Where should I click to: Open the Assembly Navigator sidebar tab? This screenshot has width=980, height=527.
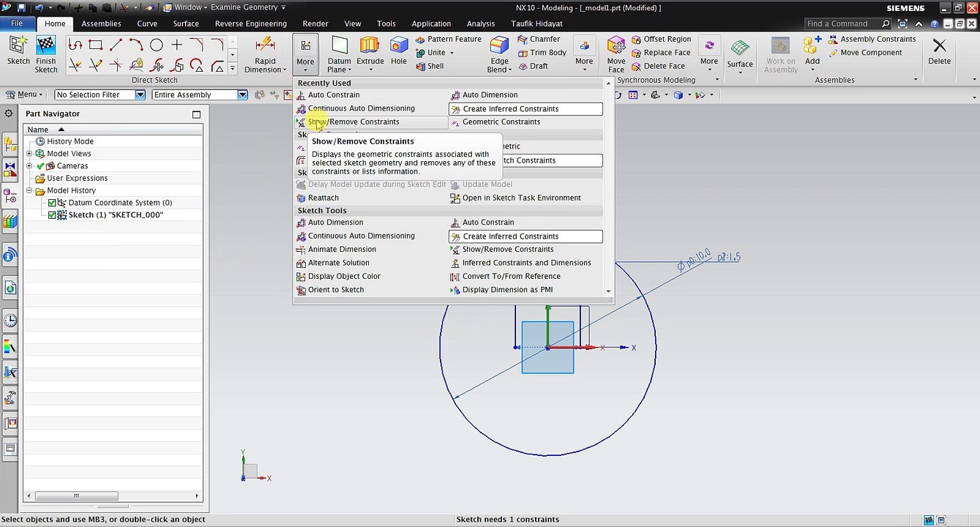(10, 143)
